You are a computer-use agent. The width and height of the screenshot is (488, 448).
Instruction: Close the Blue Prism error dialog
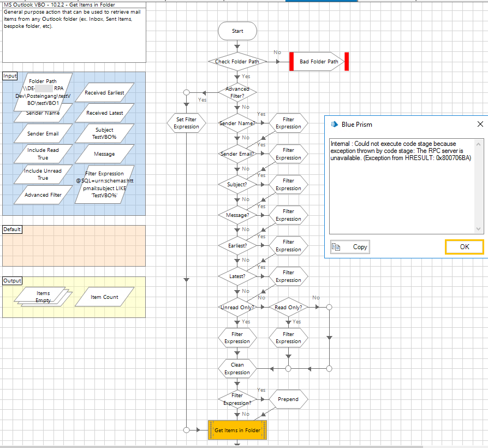pyautogui.click(x=480, y=124)
